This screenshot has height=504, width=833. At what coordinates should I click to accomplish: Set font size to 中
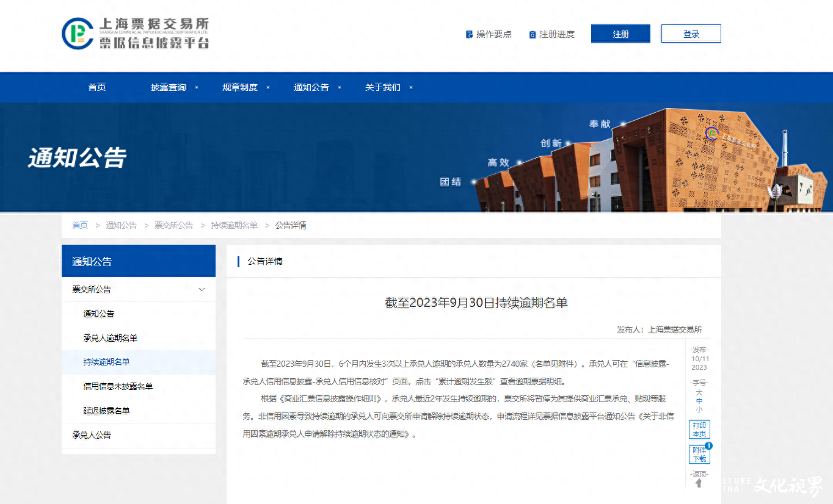699,401
